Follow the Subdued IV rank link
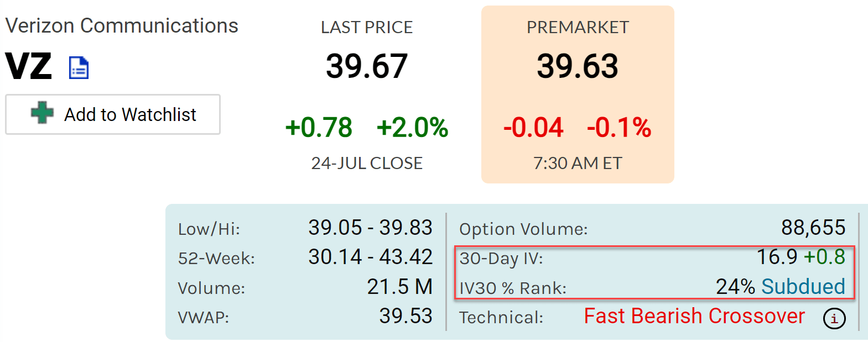Screen dimensions: 868x342 [803, 287]
